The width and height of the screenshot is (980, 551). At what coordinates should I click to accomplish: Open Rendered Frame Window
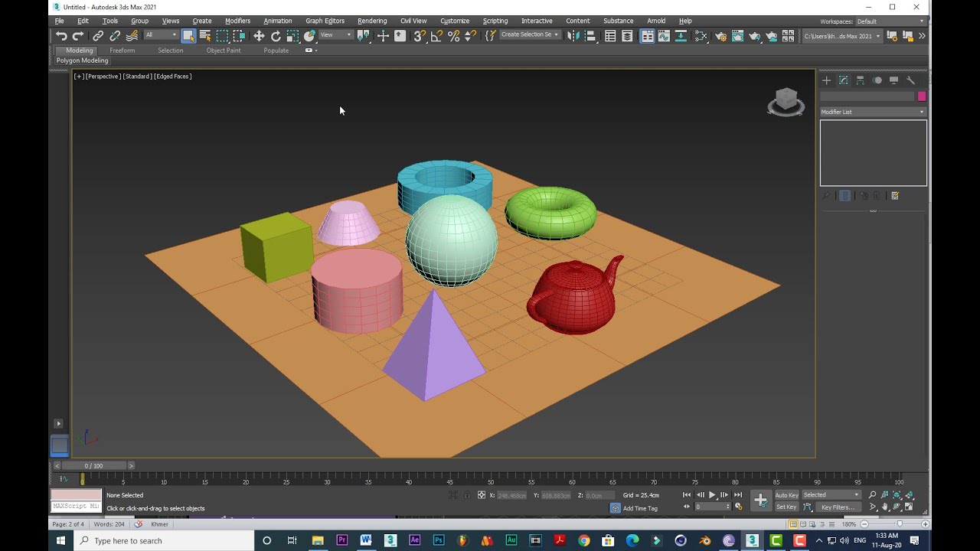tap(737, 36)
